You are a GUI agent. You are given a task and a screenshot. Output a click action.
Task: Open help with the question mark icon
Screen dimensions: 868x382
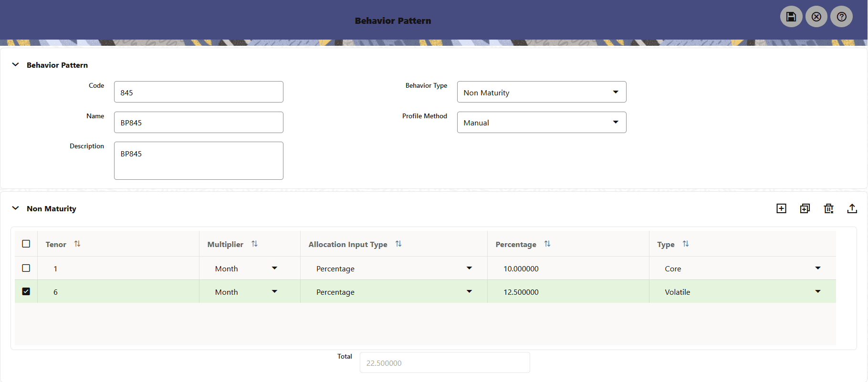842,17
